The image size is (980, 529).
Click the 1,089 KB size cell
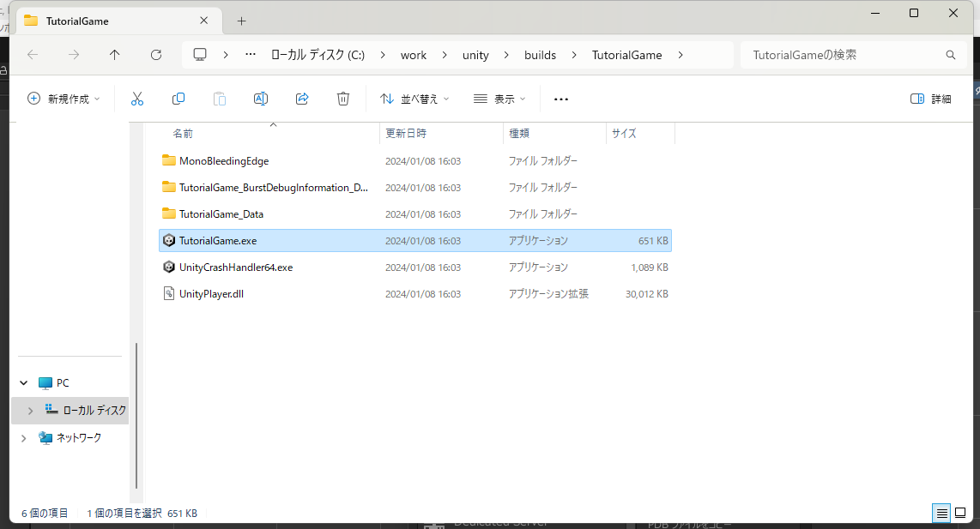tap(650, 268)
